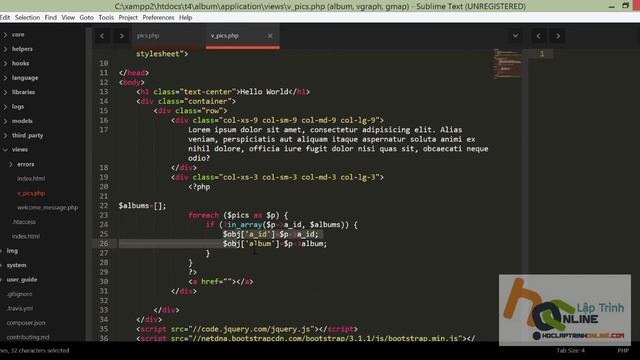
Task: Expand the logs folder
Action: (18, 107)
